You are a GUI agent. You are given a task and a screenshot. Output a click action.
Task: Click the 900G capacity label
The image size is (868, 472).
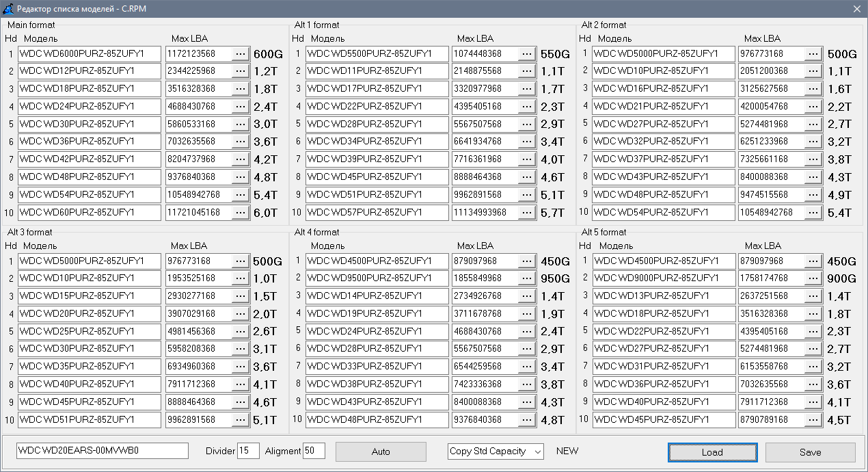point(842,279)
